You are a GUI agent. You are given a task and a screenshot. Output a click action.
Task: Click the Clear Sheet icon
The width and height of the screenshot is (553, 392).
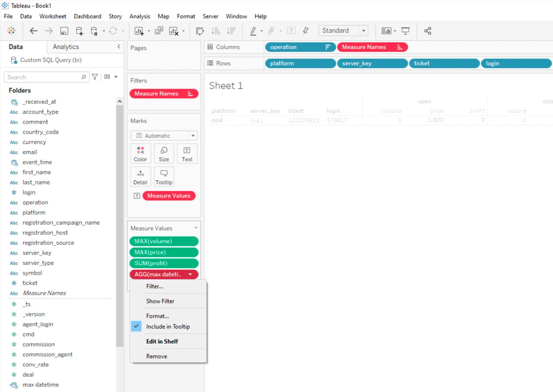(174, 31)
